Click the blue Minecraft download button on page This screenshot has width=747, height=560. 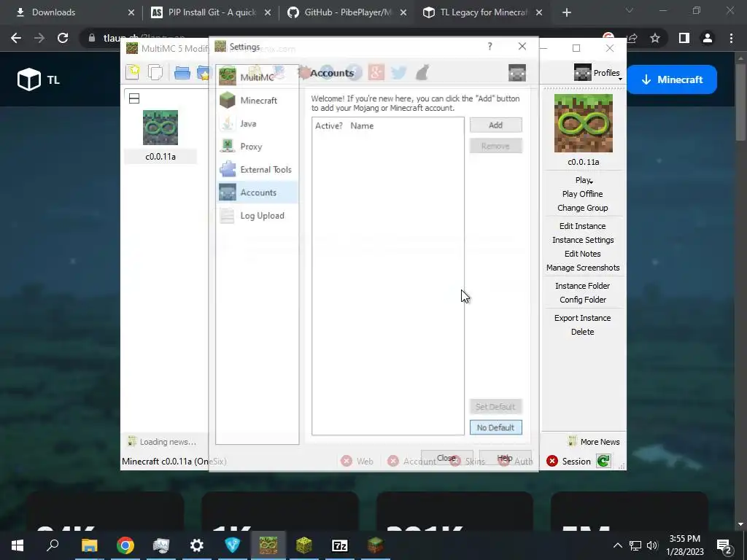672,79
